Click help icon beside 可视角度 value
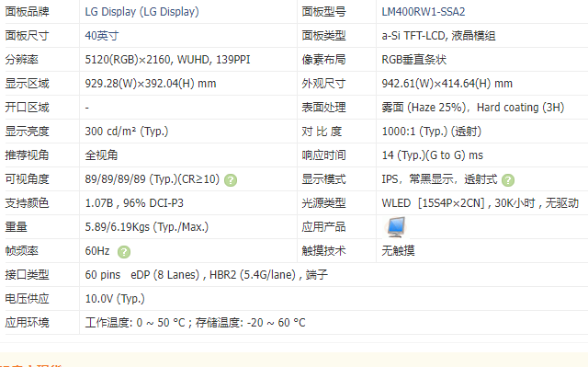Image resolution: width=588 pixels, height=367 pixels. point(231,180)
